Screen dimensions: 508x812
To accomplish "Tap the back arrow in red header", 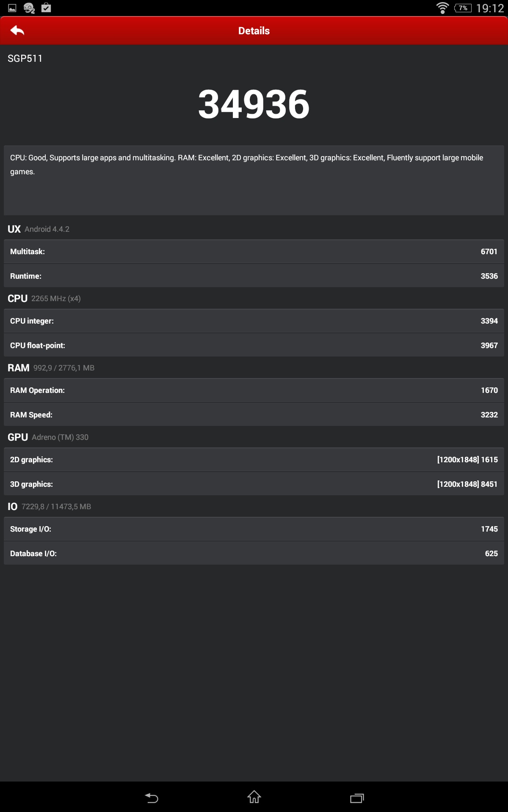I will 17,30.
